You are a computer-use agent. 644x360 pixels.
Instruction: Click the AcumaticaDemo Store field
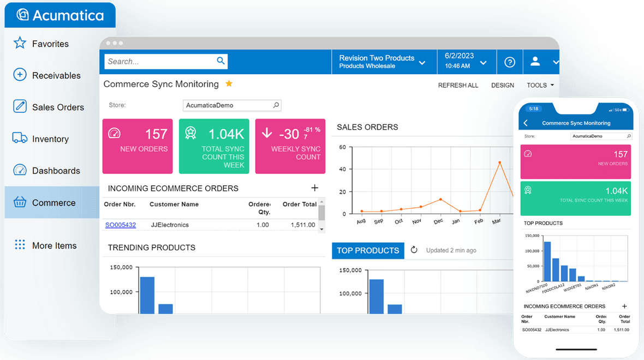pos(231,105)
